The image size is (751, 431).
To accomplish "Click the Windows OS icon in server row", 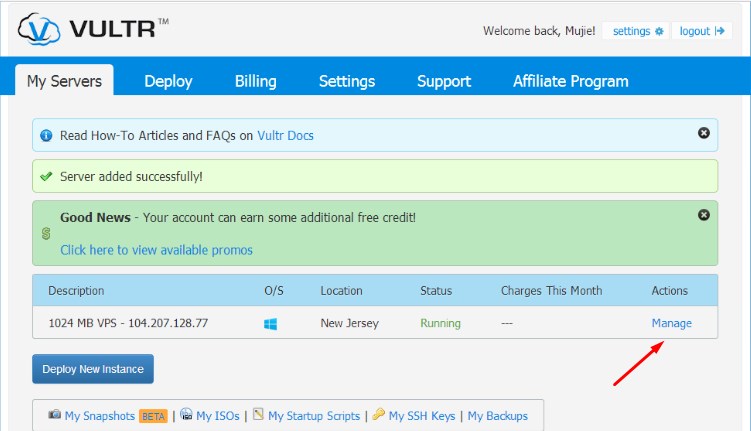I will click(271, 324).
